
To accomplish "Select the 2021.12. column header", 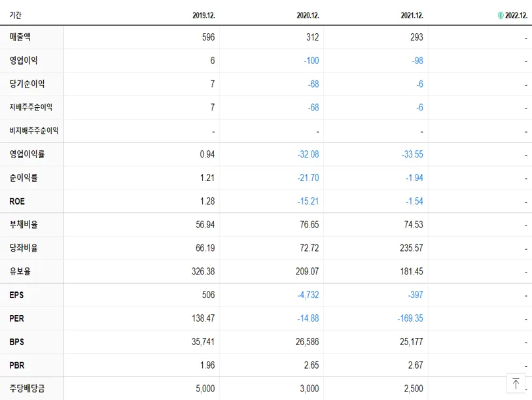I will click(x=412, y=16).
